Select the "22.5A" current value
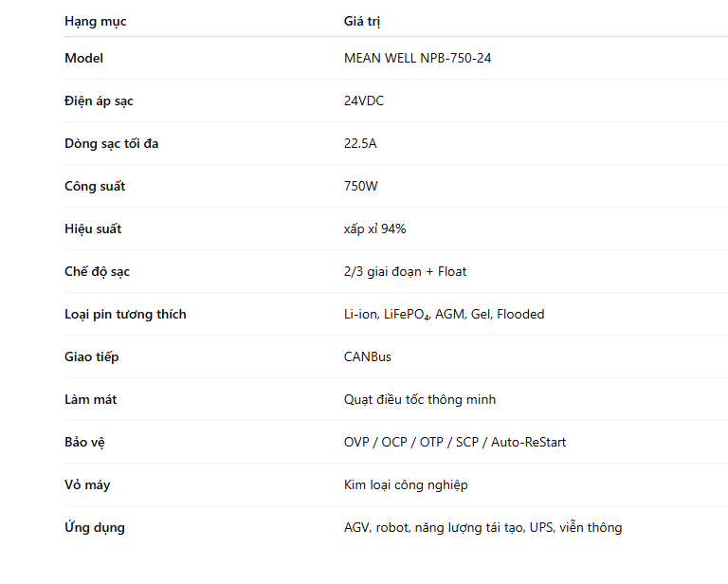 [x=360, y=143]
